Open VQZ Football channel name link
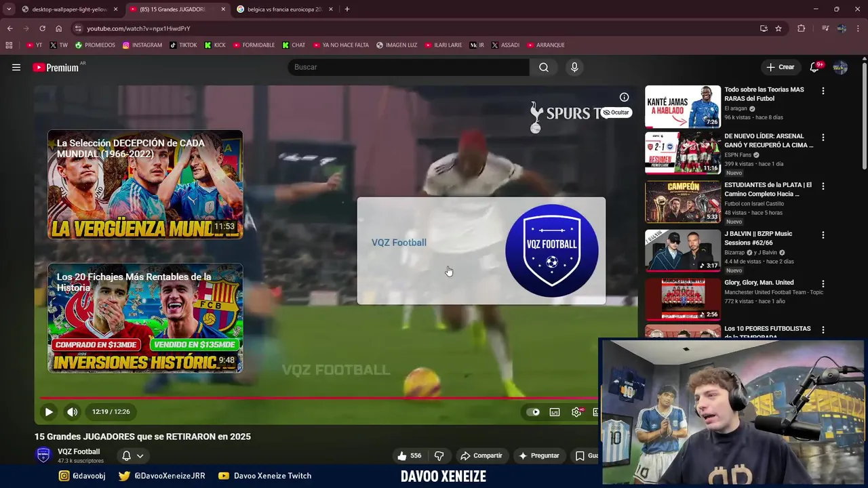Screen dimensions: 868x488 point(79,451)
